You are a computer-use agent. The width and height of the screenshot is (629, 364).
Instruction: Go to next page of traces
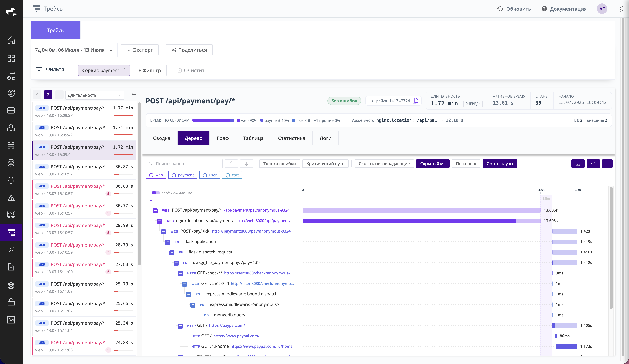(59, 95)
